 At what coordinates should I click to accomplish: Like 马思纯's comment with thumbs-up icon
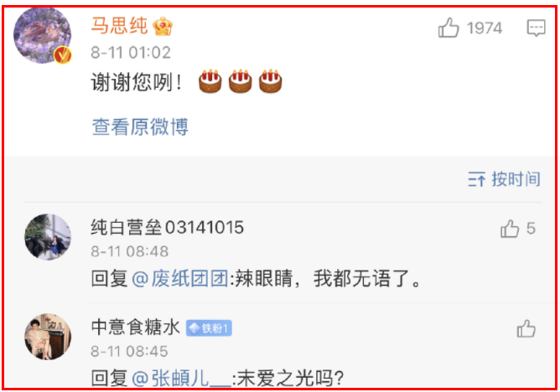tap(449, 28)
